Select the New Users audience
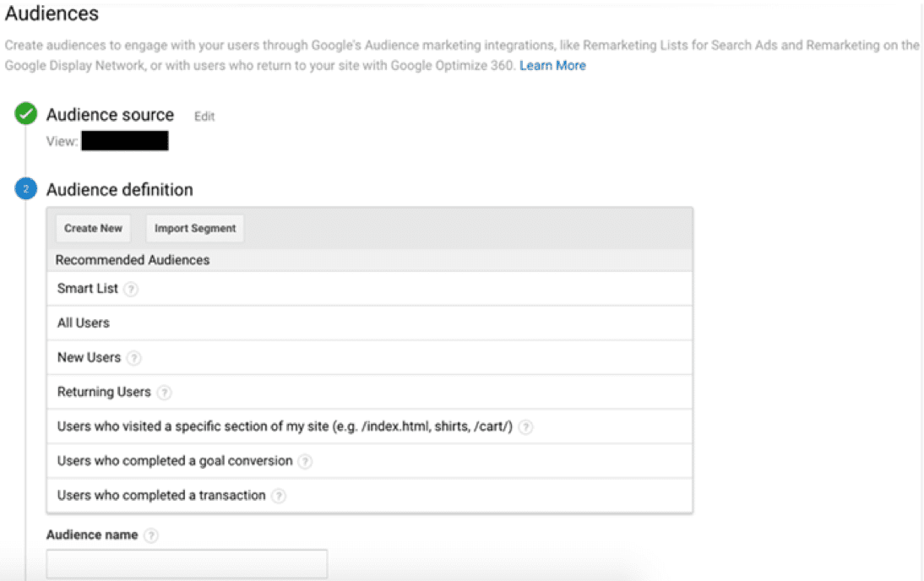The image size is (924, 581). 89,357
